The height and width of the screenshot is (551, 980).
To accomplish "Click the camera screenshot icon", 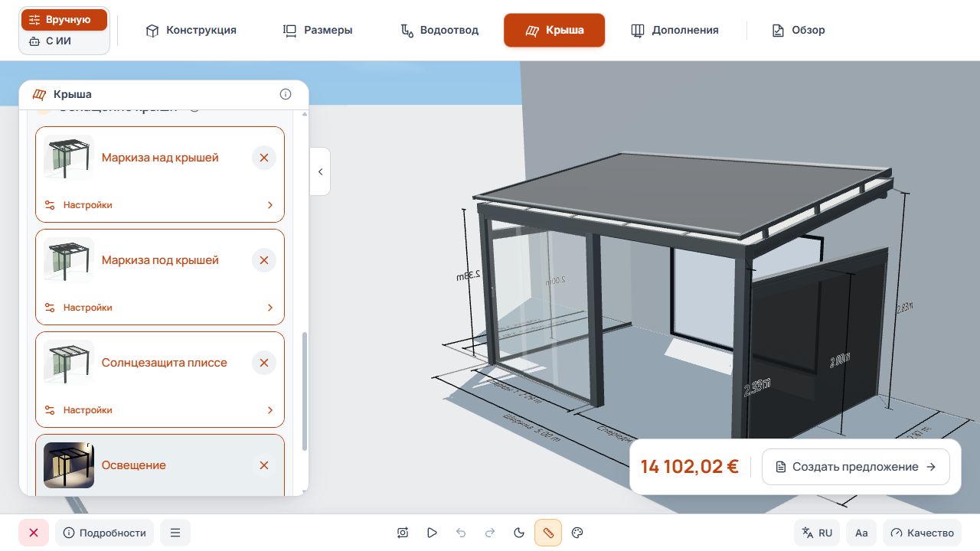I will click(403, 533).
